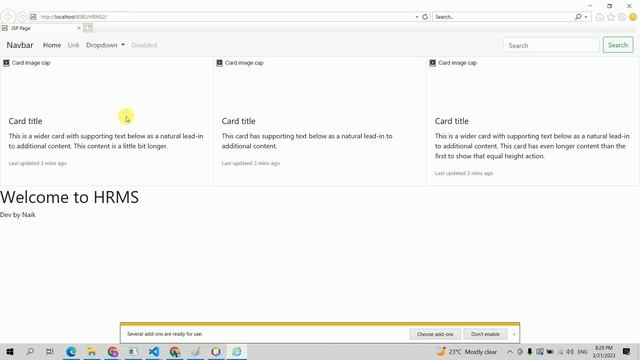Click the microphone tray icon
Image resolution: width=640 pixels, height=360 pixels.
click(x=530, y=351)
